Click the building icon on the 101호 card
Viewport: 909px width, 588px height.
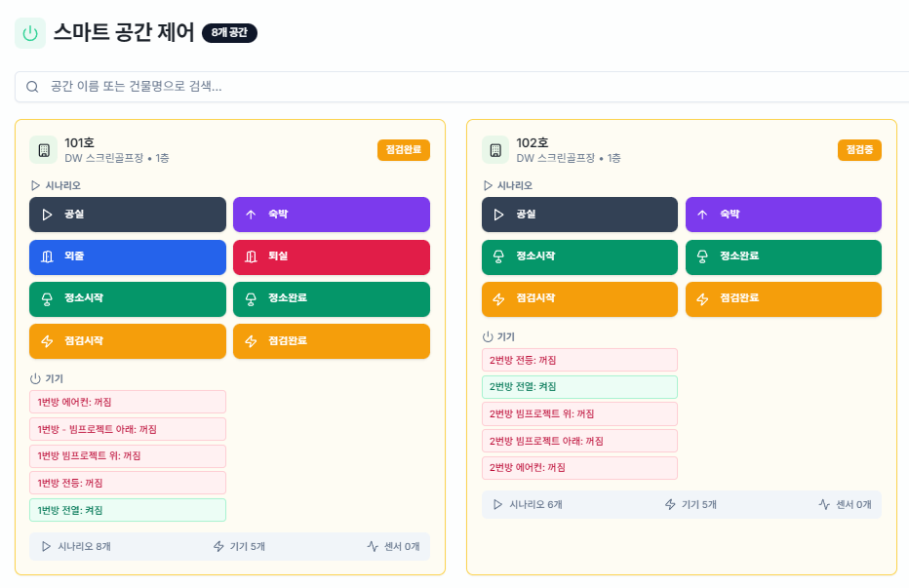(x=44, y=148)
